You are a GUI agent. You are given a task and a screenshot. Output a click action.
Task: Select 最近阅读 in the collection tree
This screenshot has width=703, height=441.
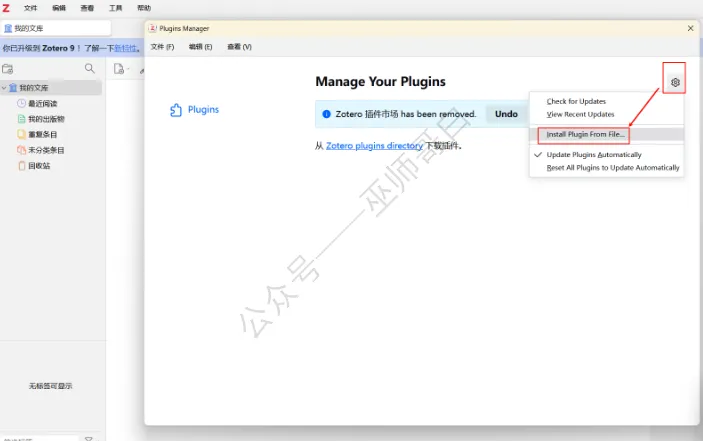click(x=43, y=104)
